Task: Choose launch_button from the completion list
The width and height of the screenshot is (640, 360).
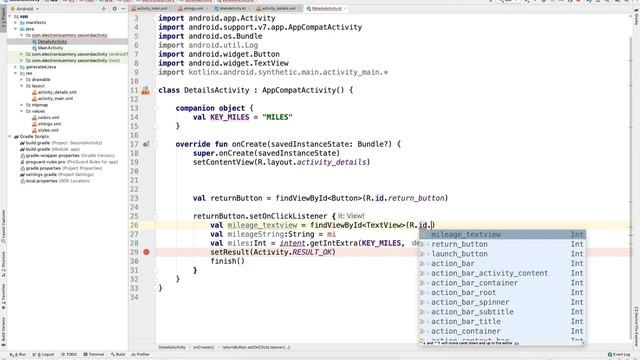Action: coord(503,254)
